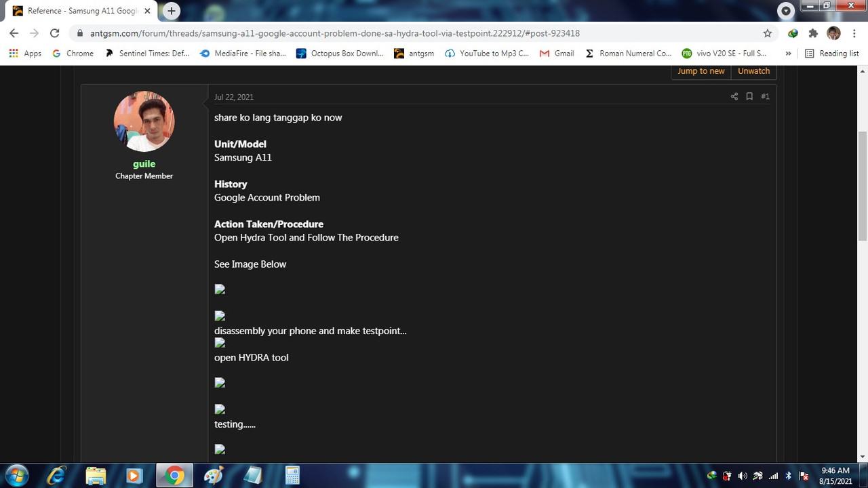The width and height of the screenshot is (868, 488).
Task: Click the guile username link
Action: coord(144,164)
